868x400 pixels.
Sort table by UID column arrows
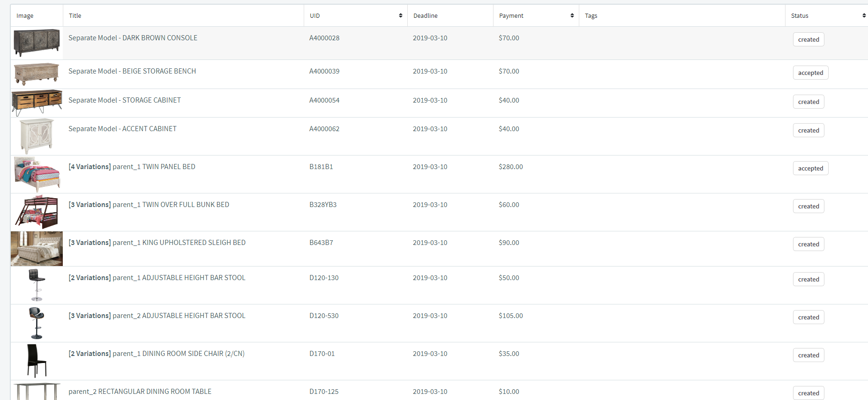click(400, 15)
